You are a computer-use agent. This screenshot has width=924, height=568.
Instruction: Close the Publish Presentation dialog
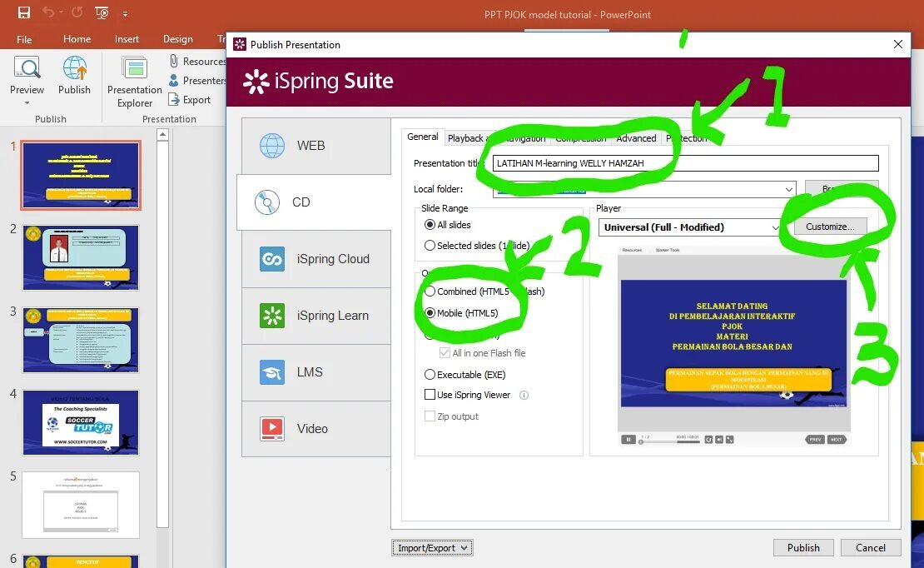click(898, 45)
